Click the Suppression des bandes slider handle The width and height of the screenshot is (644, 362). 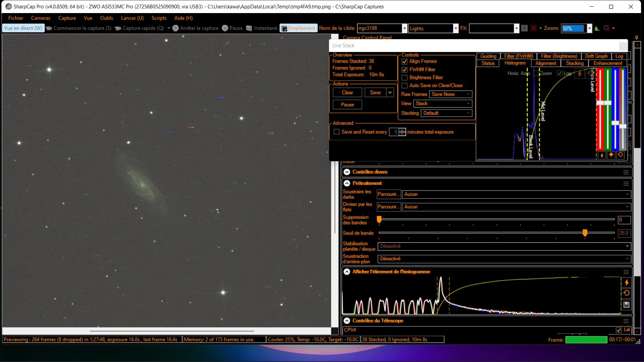379,220
